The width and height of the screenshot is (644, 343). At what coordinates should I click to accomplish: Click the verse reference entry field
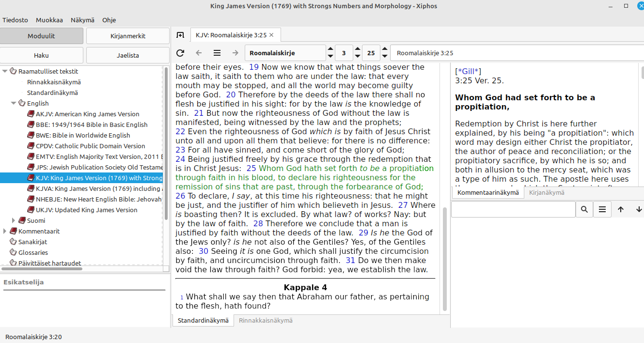click(x=517, y=53)
